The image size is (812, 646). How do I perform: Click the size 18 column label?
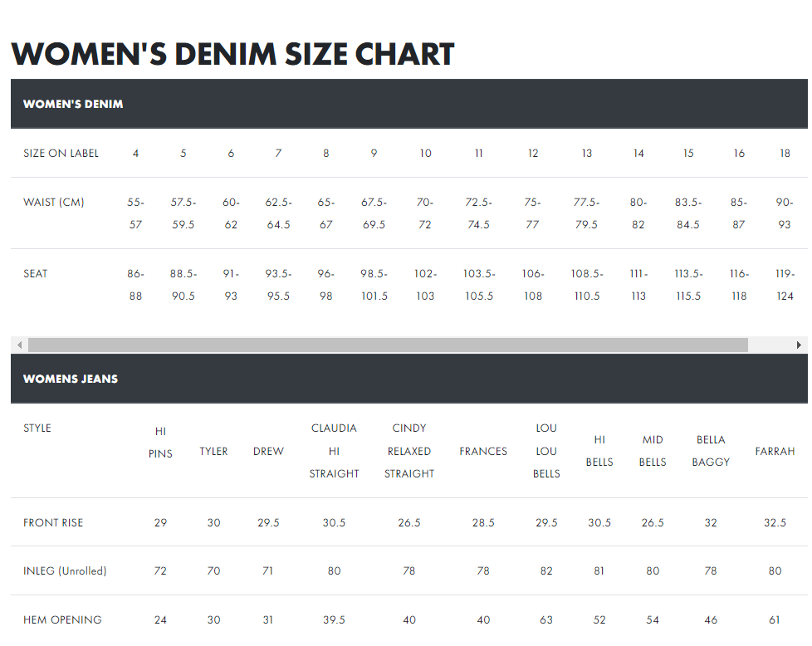pos(785,153)
